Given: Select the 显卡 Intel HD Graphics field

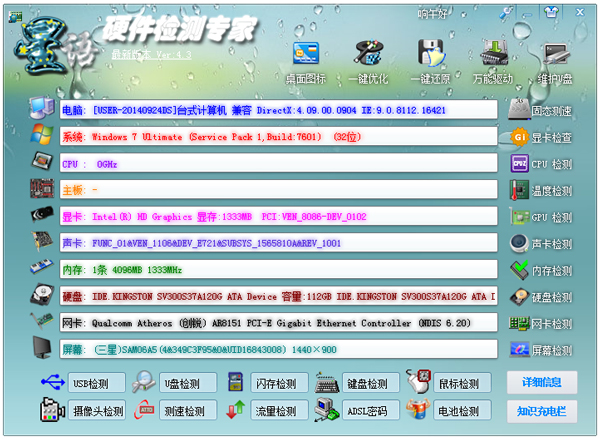Looking at the screenshot, I should pos(279,217).
